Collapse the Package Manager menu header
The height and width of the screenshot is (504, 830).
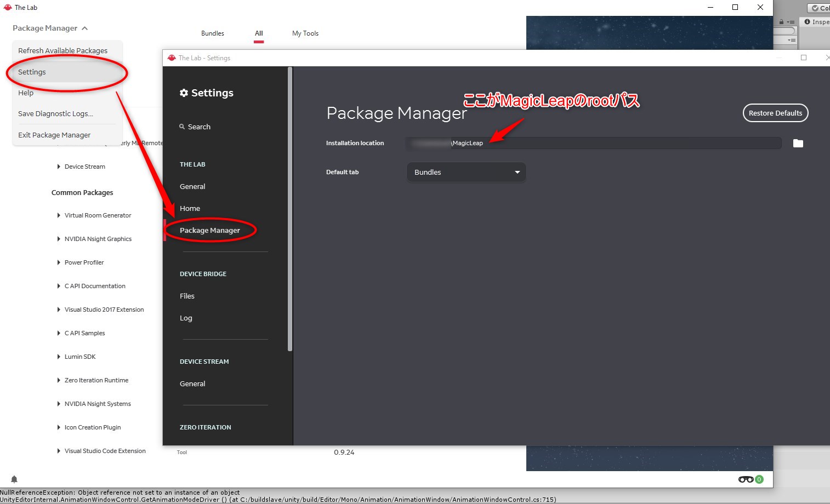pos(50,28)
